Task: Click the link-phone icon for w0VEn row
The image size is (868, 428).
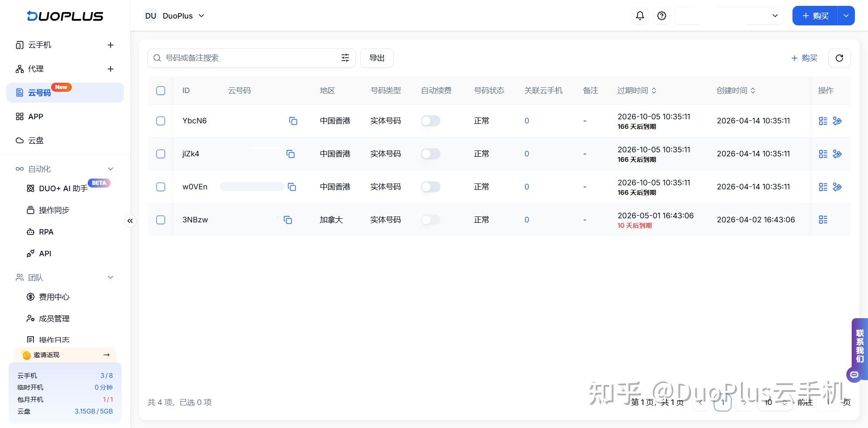Action: click(x=837, y=187)
